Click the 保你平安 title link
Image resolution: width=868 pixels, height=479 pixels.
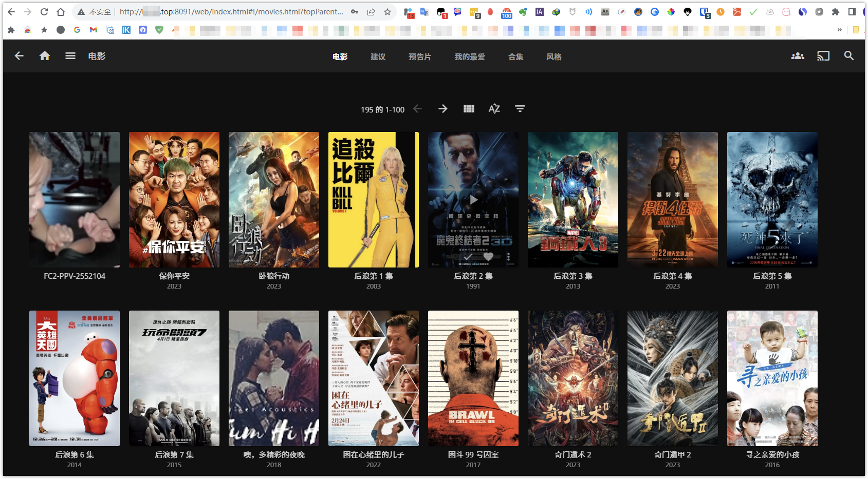pos(174,276)
